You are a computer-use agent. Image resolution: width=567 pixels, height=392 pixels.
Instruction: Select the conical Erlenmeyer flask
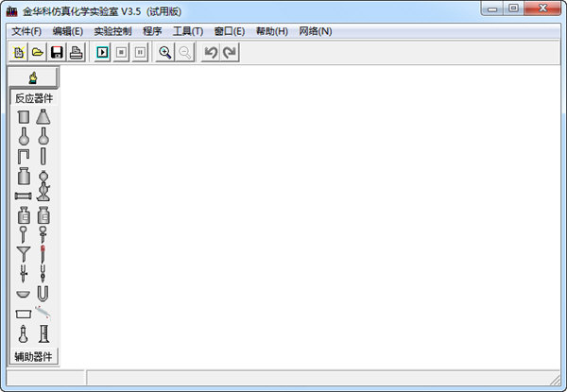click(x=43, y=117)
